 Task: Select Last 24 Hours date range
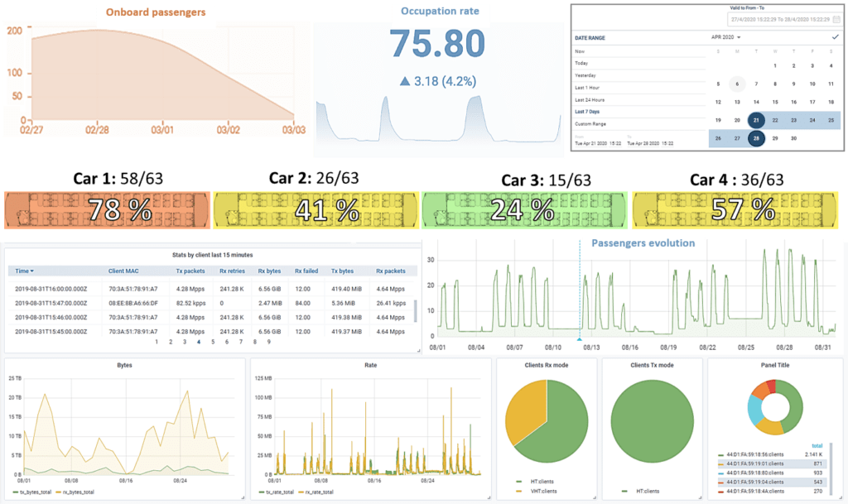592,98
